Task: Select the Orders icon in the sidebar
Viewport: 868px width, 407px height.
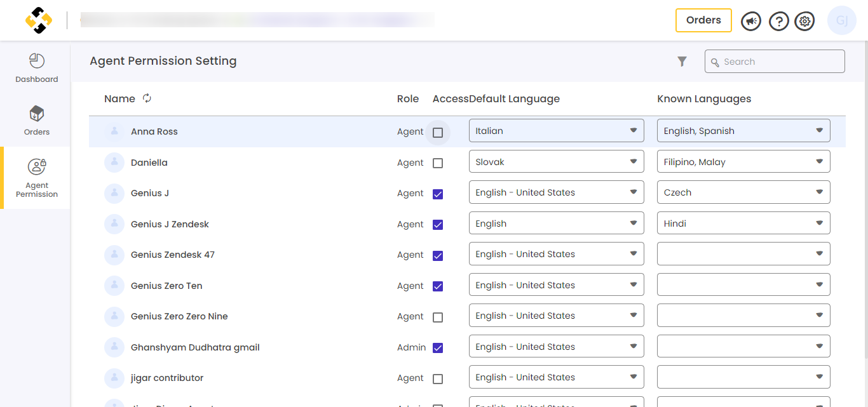Action: pyautogui.click(x=36, y=120)
